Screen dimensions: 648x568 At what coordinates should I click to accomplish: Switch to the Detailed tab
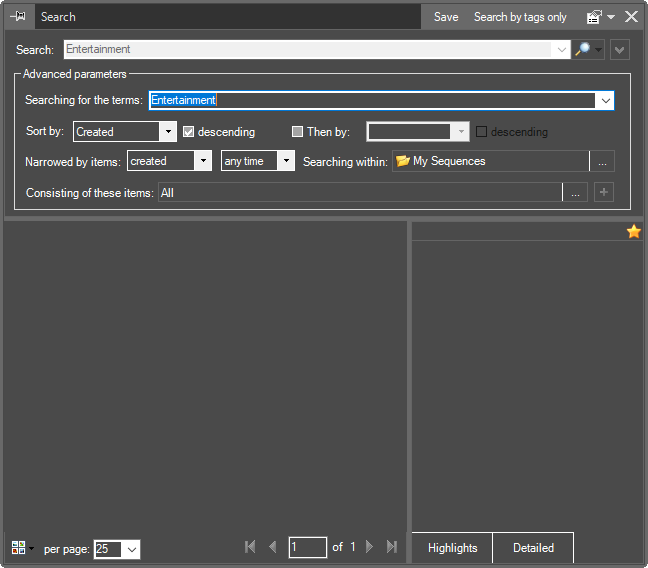(x=533, y=548)
